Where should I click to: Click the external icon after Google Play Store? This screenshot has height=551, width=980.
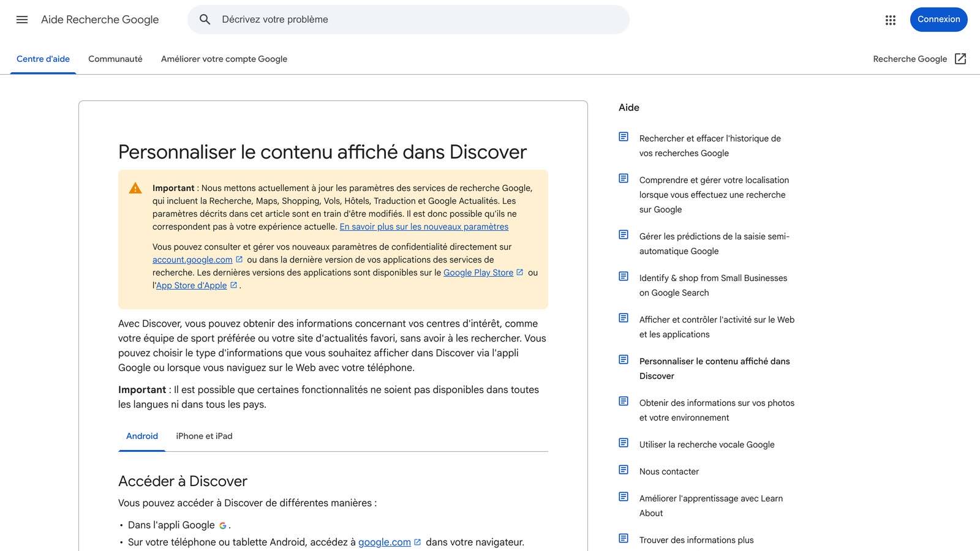520,272
